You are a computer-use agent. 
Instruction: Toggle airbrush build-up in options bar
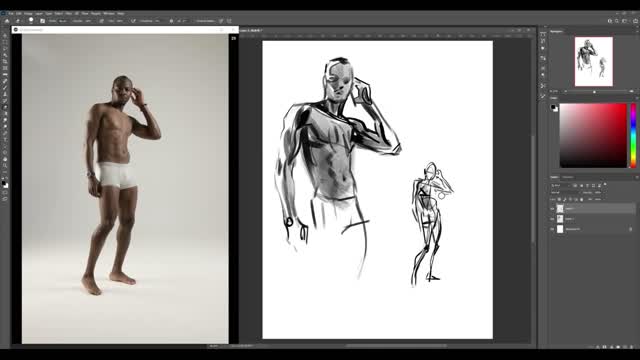(x=133, y=21)
